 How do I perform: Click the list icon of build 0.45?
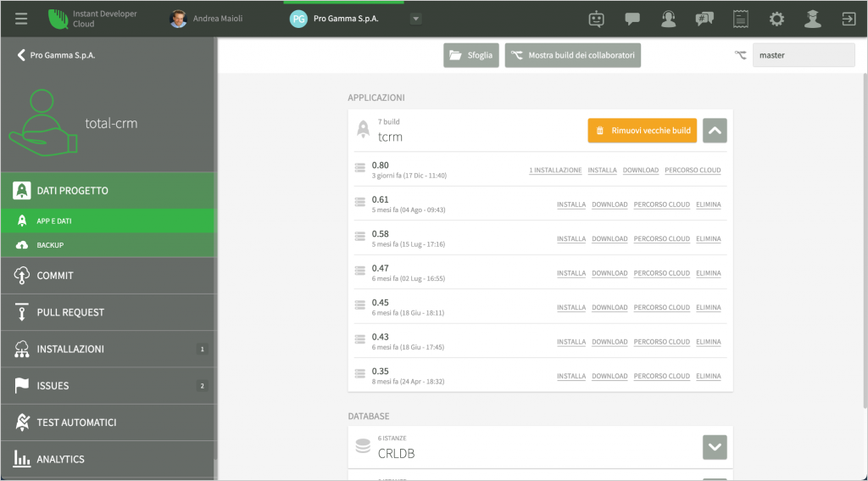click(x=359, y=305)
